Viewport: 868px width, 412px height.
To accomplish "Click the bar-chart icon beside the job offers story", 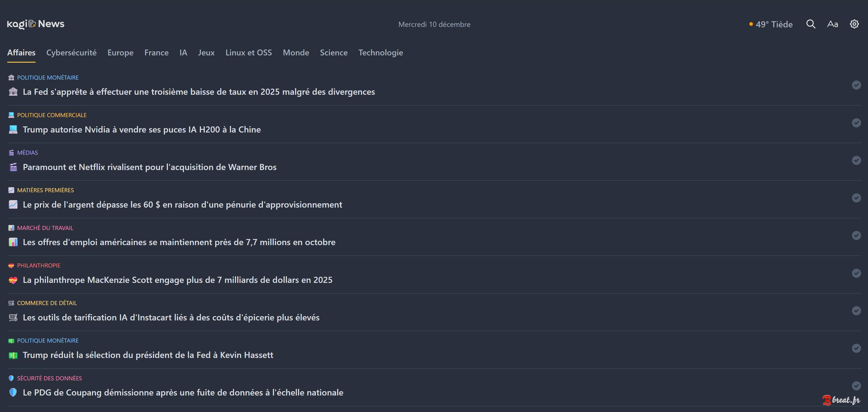I will [x=13, y=242].
